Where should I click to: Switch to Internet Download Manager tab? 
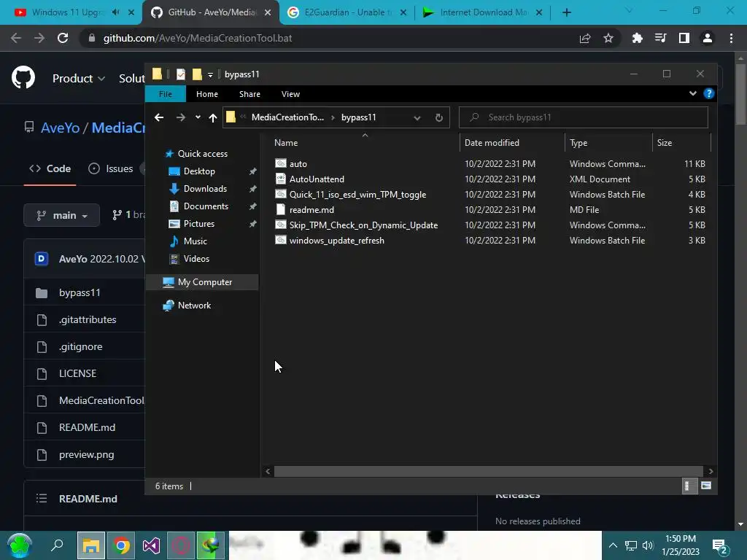coord(482,12)
